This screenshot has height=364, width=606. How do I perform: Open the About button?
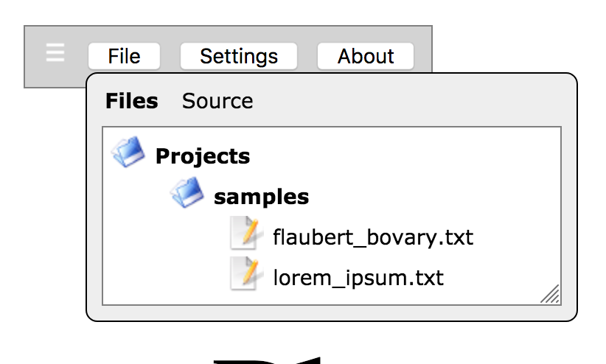366,56
